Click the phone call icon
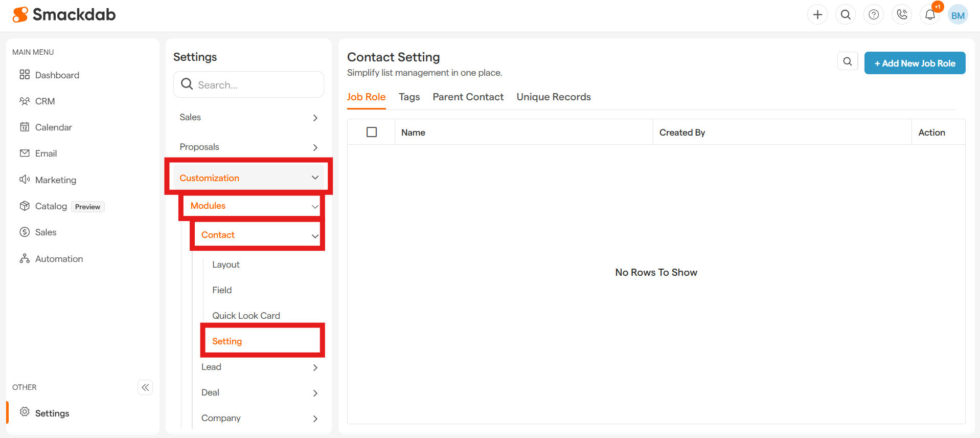Viewport: 980px width, 438px height. point(902,15)
